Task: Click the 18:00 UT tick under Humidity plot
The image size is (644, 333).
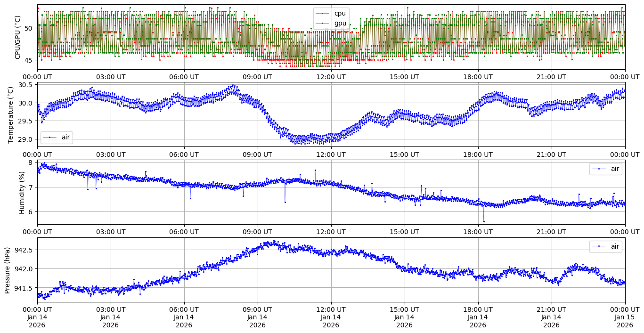Action: [x=478, y=231]
